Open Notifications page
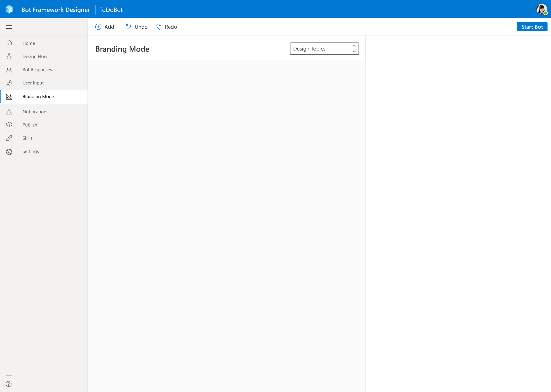 [44, 112]
